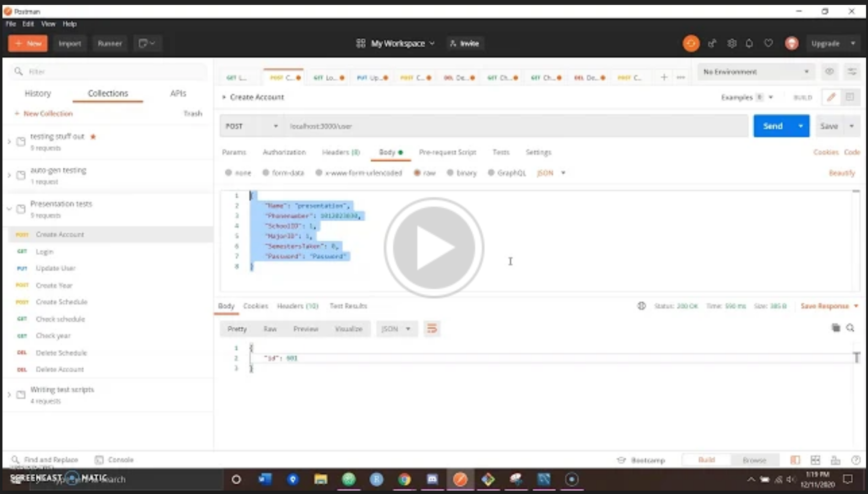868x494 pixels.
Task: Select the raw body type radio
Action: click(417, 173)
